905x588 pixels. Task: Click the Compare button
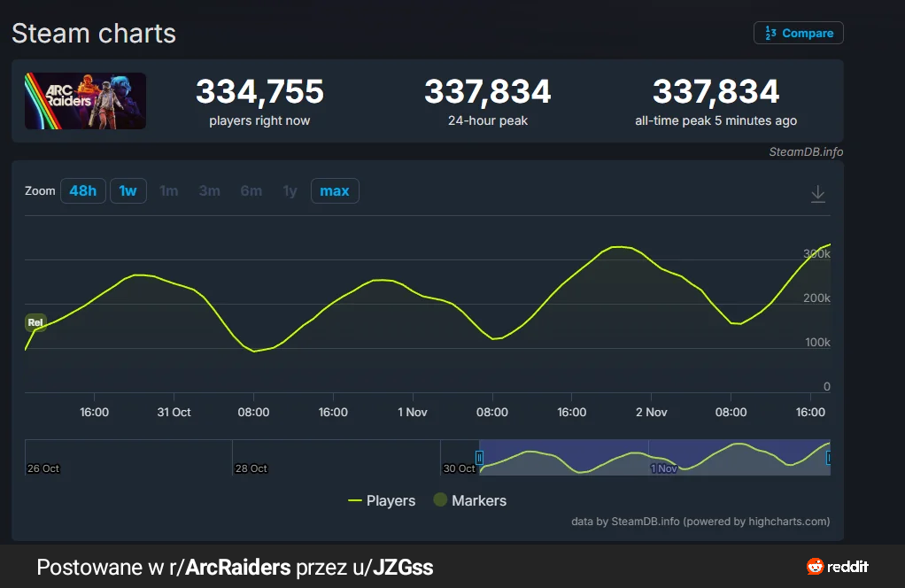coord(798,33)
